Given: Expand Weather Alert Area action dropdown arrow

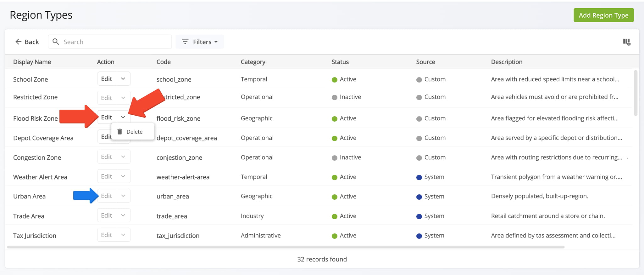Looking at the screenshot, I should (123, 176).
